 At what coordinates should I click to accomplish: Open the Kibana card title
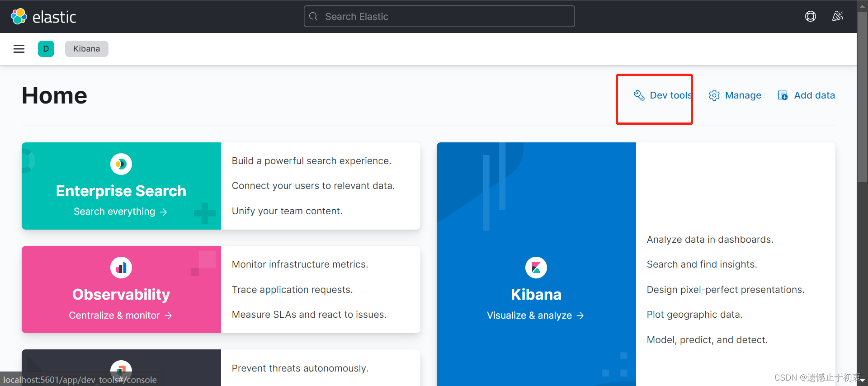536,295
